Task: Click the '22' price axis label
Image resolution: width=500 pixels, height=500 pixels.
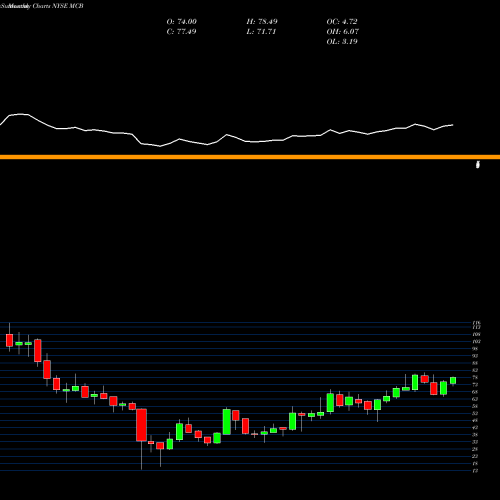Action: pos(475,456)
